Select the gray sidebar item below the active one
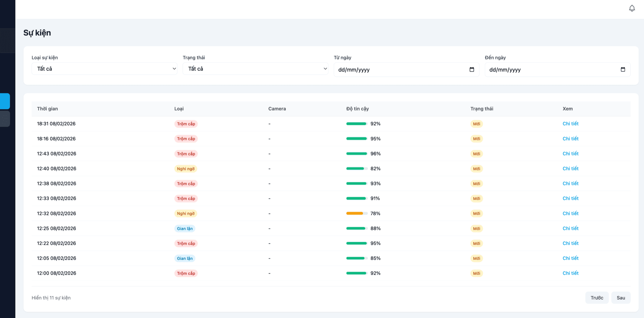The height and width of the screenshot is (318, 644). (x=5, y=119)
